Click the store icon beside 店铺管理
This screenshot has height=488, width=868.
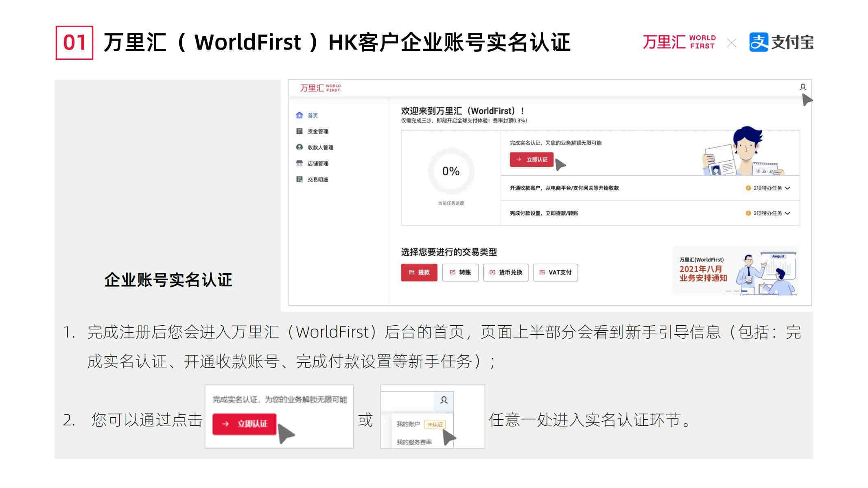300,163
